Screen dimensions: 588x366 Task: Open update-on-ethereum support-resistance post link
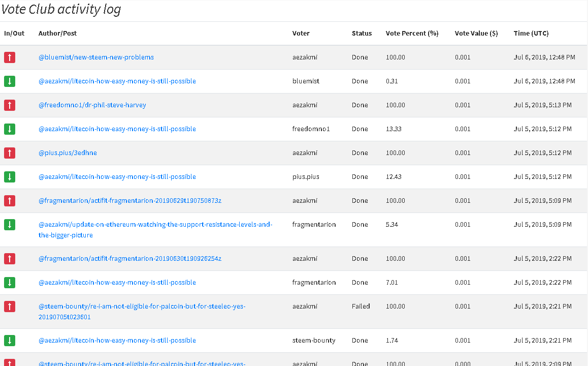coord(155,225)
